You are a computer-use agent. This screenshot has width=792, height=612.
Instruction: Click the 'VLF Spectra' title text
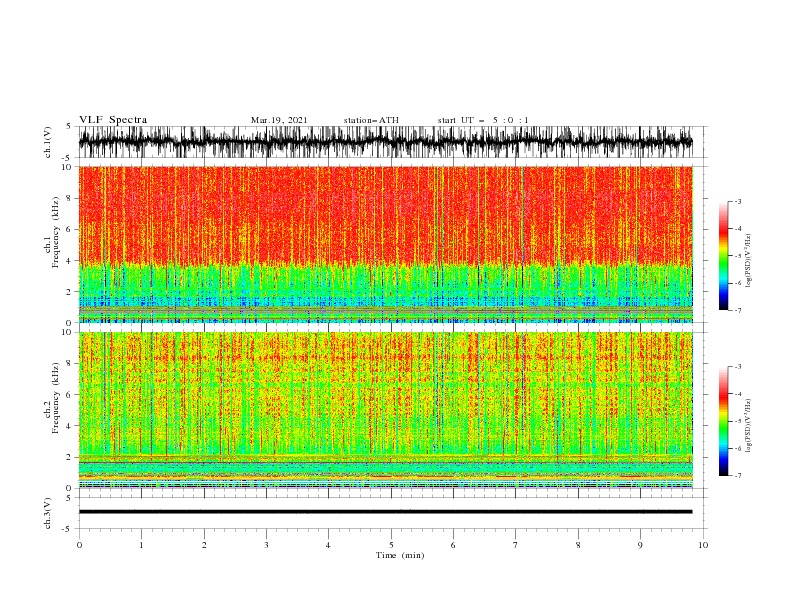113,120
